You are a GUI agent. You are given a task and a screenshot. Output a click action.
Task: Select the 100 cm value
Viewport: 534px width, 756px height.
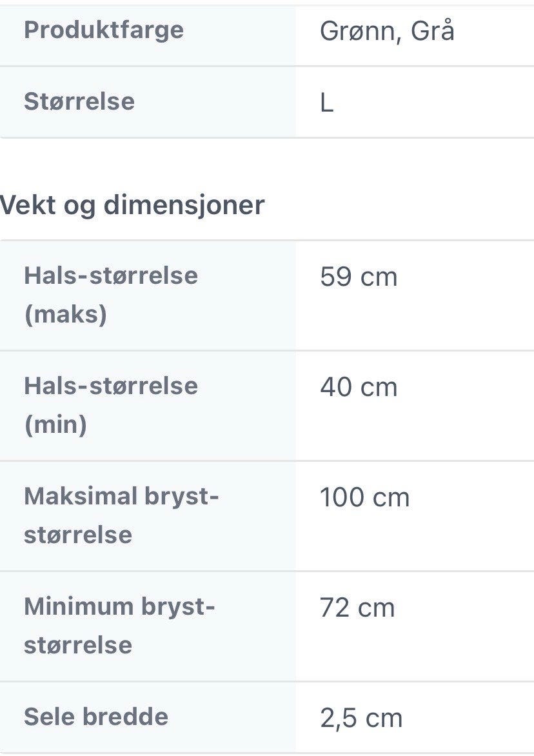(364, 498)
